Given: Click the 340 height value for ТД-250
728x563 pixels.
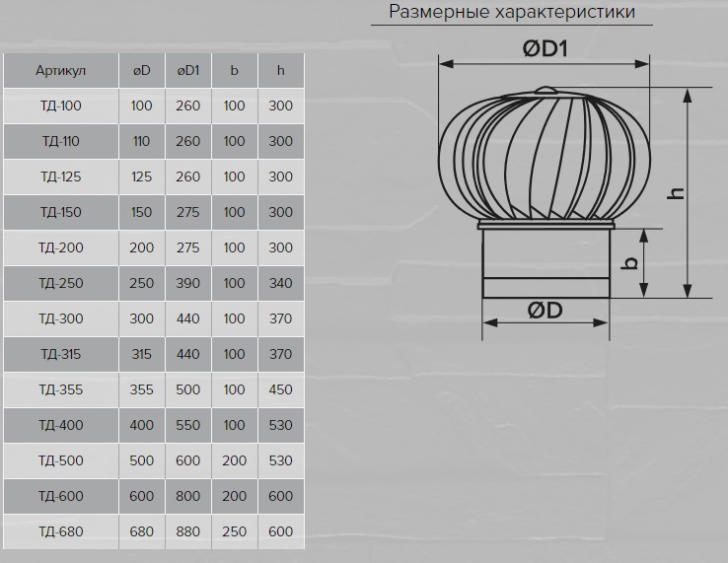Looking at the screenshot, I should 281,283.
